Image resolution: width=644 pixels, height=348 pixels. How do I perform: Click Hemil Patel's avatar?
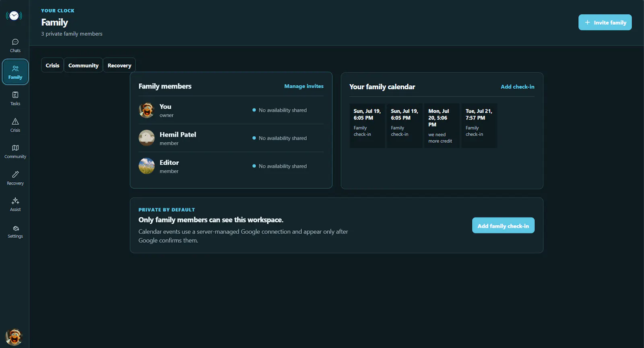click(147, 138)
